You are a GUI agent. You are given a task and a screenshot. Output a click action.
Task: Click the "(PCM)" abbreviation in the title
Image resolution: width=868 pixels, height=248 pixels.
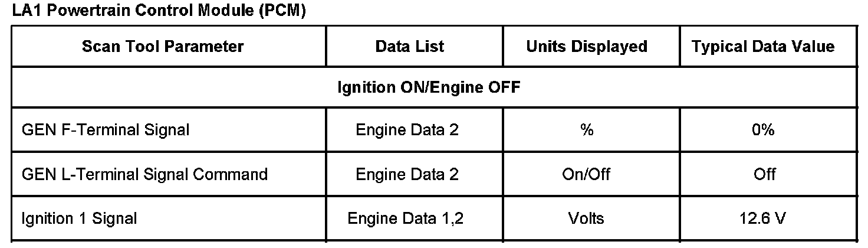click(x=281, y=11)
